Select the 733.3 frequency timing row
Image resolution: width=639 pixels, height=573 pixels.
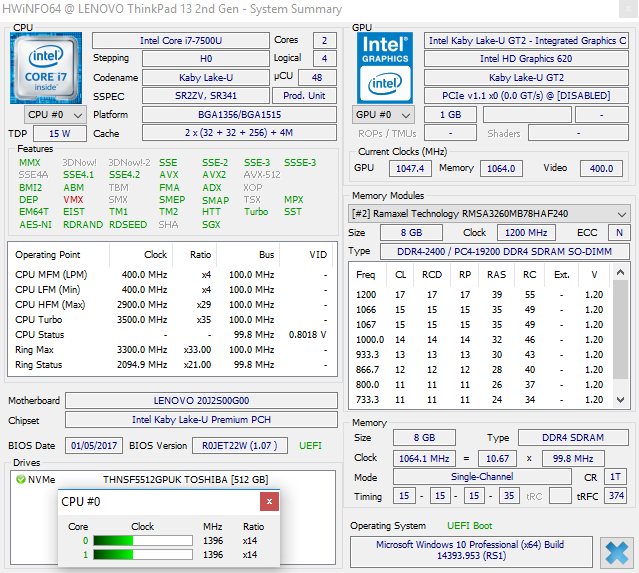[x=480, y=400]
